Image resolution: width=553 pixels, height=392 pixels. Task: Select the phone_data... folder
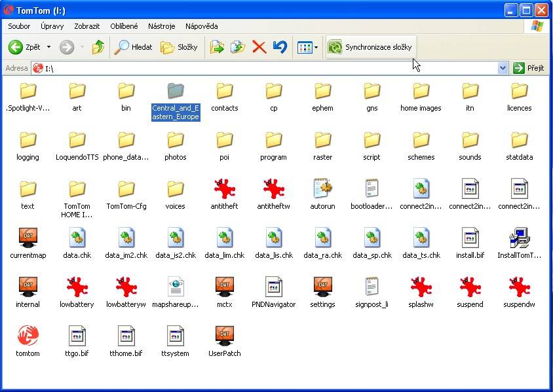point(126,145)
